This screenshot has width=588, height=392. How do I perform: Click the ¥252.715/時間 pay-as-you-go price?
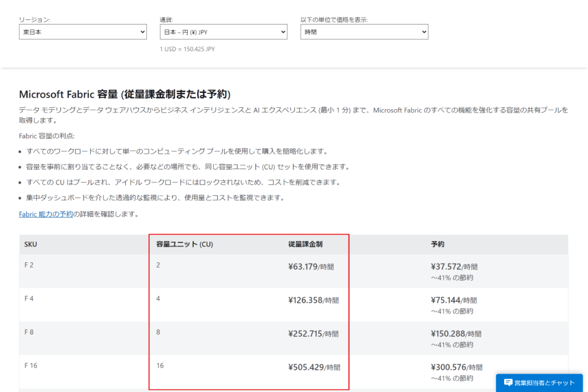(314, 334)
